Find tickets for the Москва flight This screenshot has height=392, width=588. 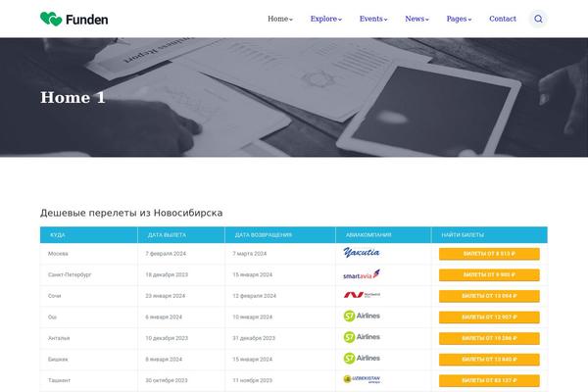point(489,254)
